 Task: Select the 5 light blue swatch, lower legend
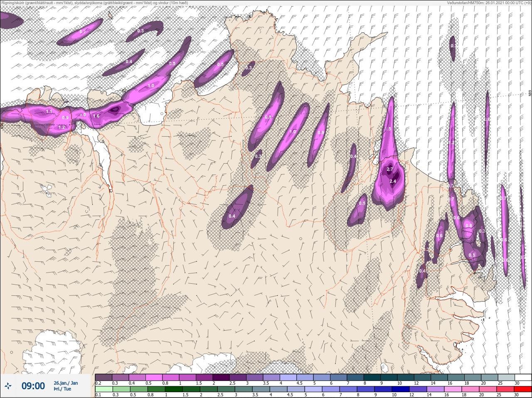[314, 389]
